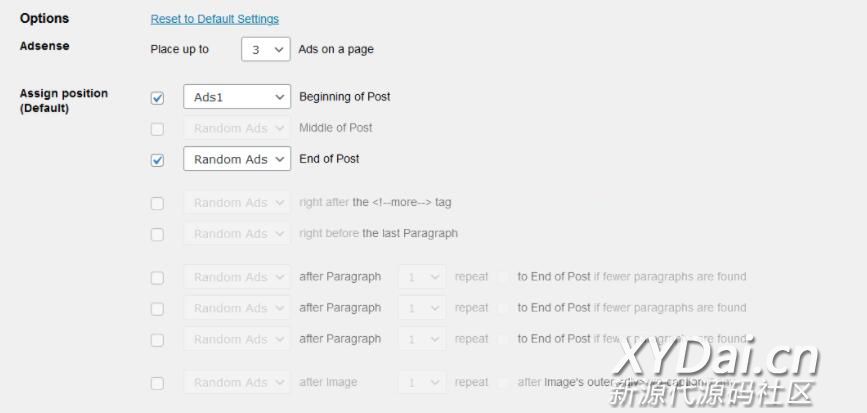Enable the first after Paragraph checkbox

point(157,278)
